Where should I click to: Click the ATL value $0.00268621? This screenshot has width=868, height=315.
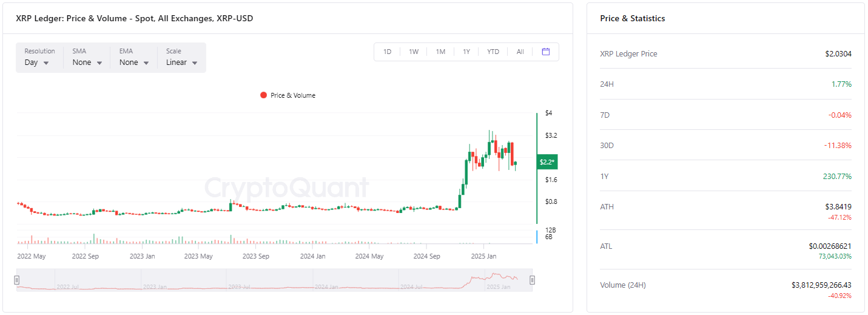click(830, 246)
